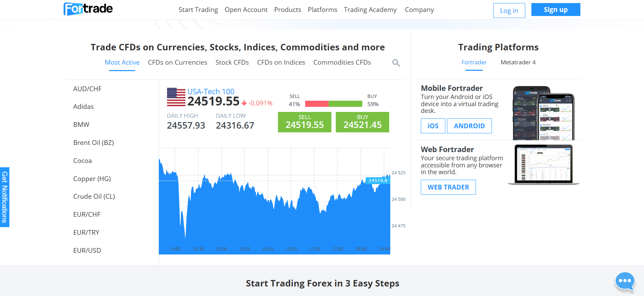Viewport: 644px width, 296px height.
Task: Click the laptop Web Fortrader thumbnail
Action: click(544, 165)
